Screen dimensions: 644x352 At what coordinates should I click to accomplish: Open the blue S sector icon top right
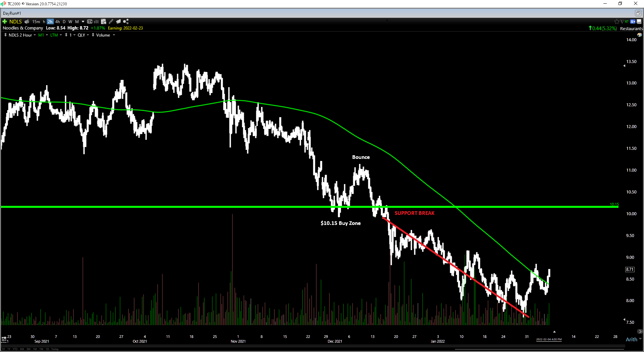(x=633, y=21)
